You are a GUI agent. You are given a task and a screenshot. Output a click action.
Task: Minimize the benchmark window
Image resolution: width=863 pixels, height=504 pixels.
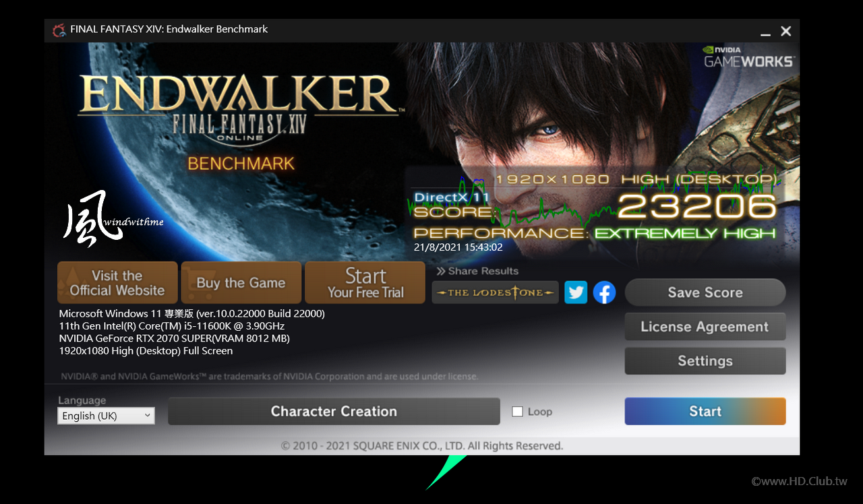click(x=765, y=32)
